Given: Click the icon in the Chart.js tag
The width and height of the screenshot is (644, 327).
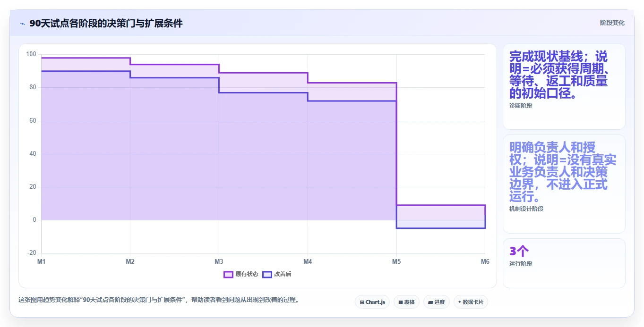Looking at the screenshot, I should pyautogui.click(x=362, y=302).
